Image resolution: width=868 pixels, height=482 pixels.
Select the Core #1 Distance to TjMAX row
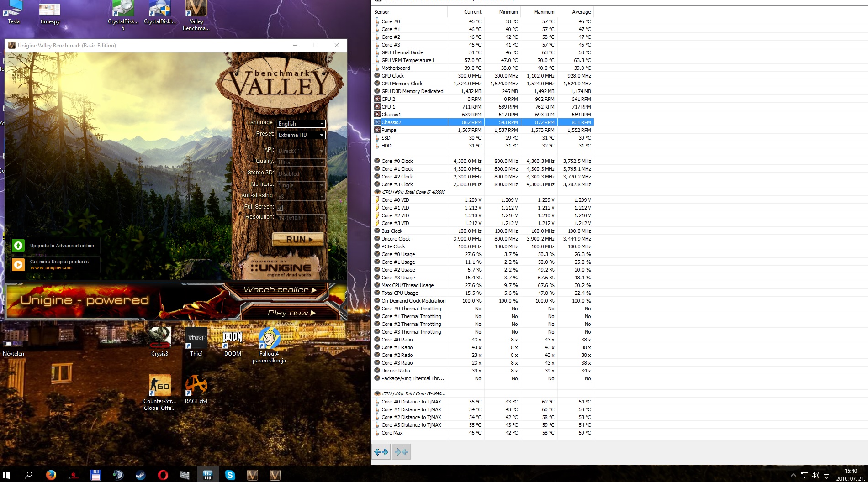point(483,409)
